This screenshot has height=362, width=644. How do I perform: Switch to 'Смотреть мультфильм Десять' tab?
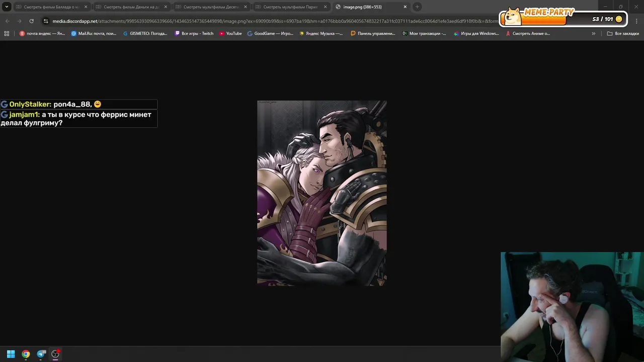210,7
